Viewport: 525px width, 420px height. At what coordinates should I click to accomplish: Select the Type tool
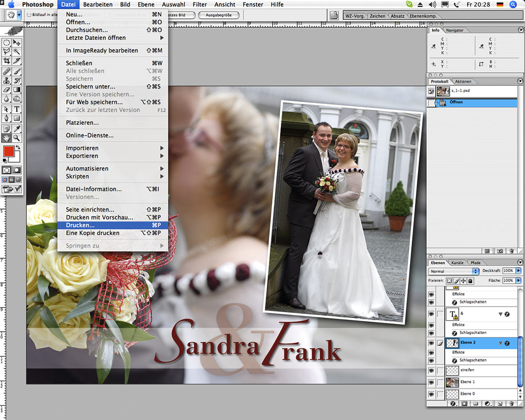click(x=17, y=109)
